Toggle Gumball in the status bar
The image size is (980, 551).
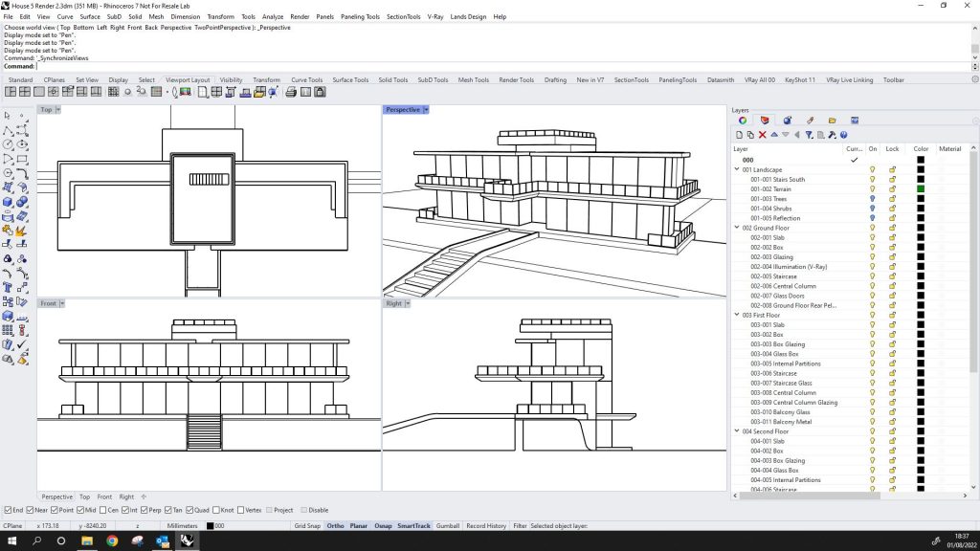(x=448, y=526)
